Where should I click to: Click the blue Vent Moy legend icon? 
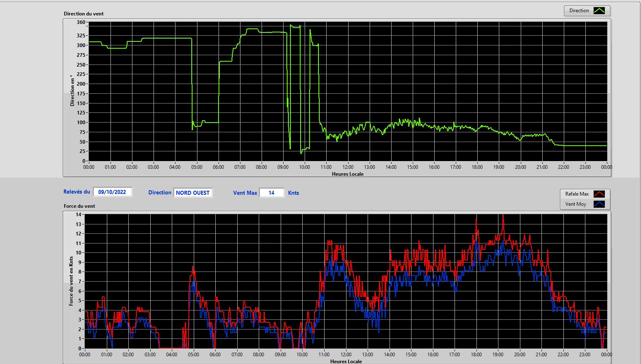599,204
